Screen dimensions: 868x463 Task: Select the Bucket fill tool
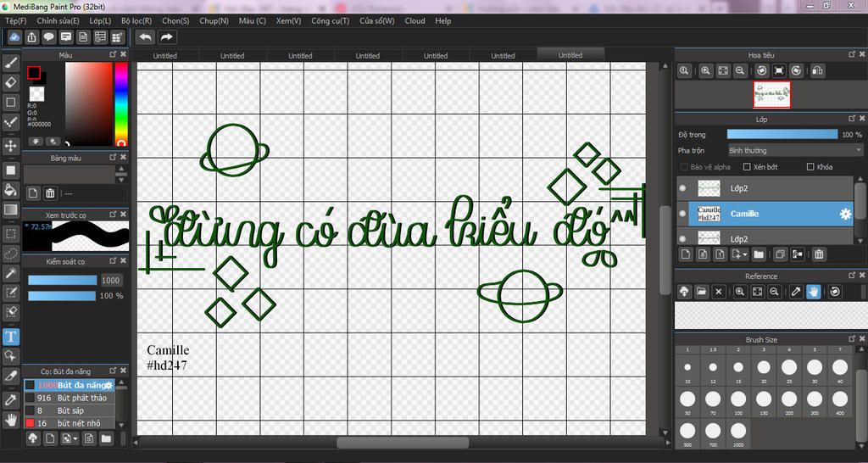coord(10,190)
